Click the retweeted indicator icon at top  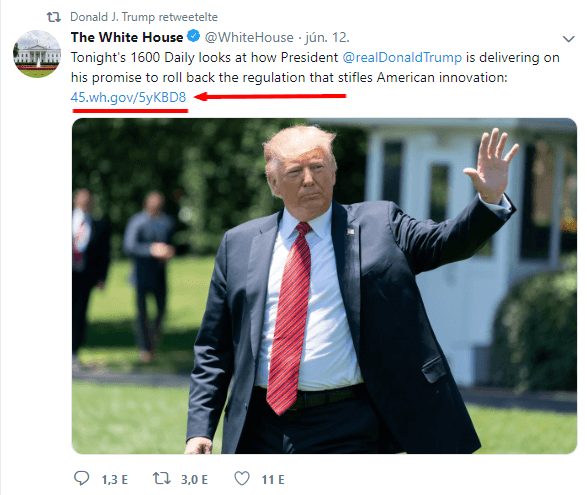[x=54, y=17]
